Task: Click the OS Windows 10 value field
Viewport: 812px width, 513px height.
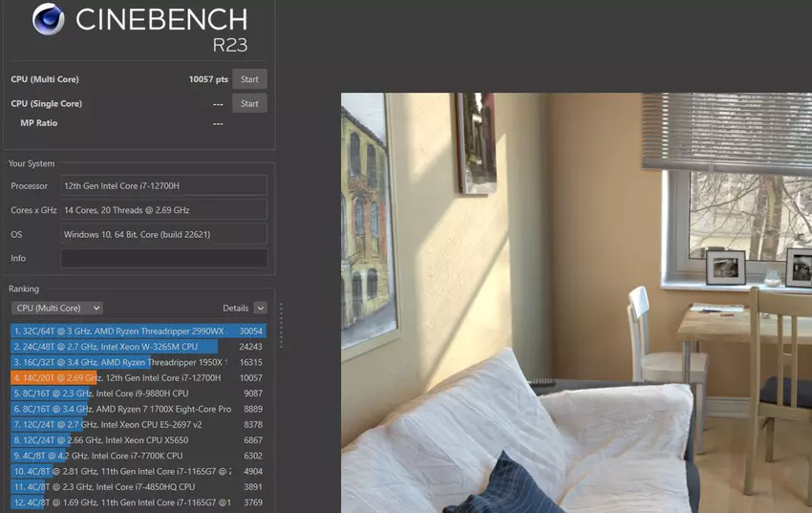Action: pyautogui.click(x=163, y=234)
